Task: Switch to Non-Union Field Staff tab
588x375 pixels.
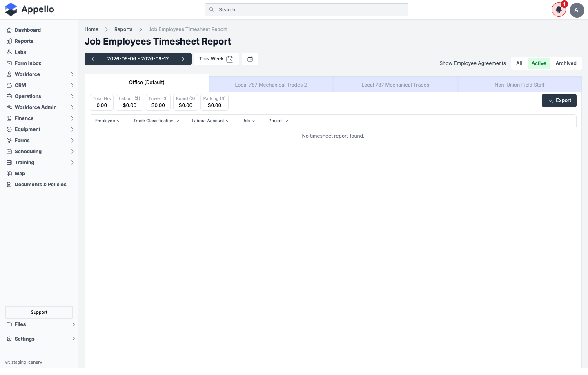Action: coord(519,85)
